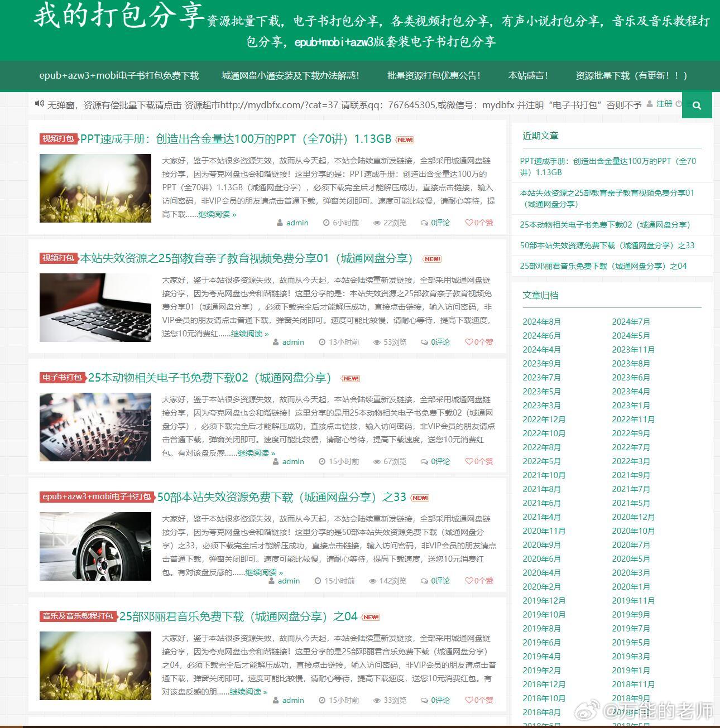The image size is (720, 728).
Task: Click 继续阅读 on the PPT速成手册 post
Action: coord(217,214)
